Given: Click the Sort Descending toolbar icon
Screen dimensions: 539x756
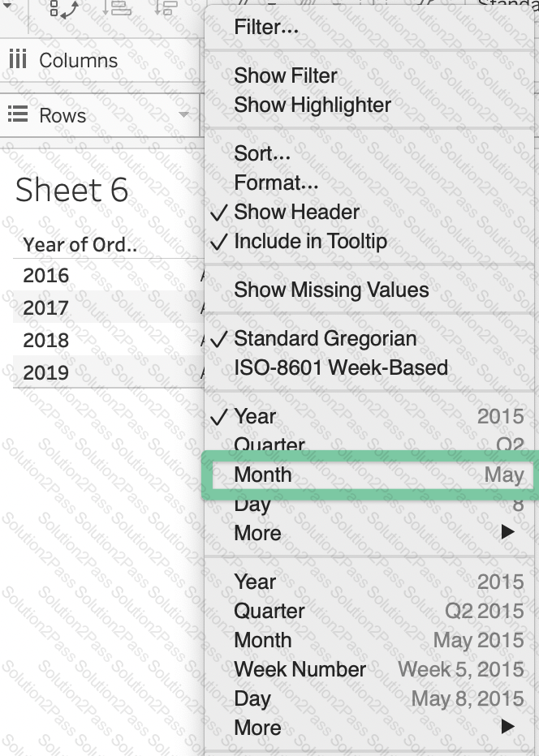Looking at the screenshot, I should [166, 8].
